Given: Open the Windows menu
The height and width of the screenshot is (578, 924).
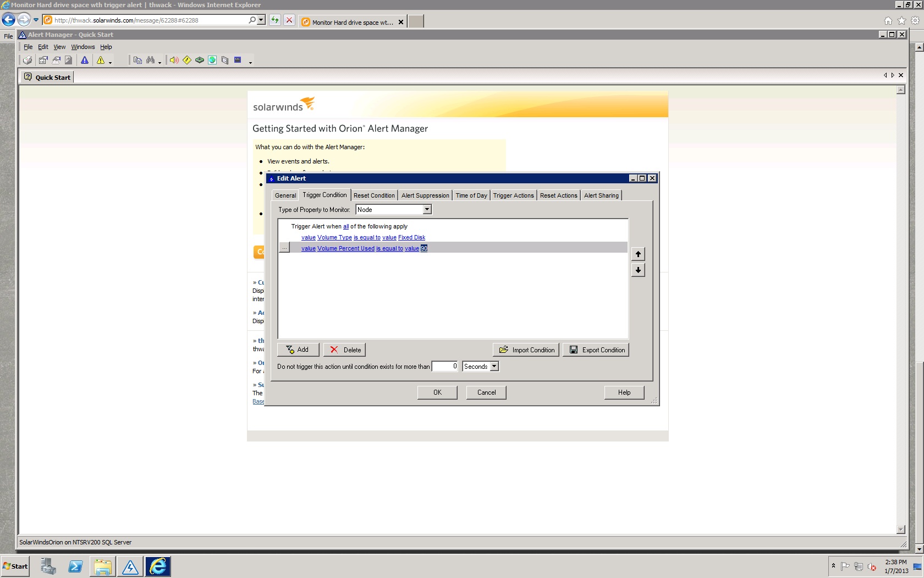Looking at the screenshot, I should click(83, 47).
